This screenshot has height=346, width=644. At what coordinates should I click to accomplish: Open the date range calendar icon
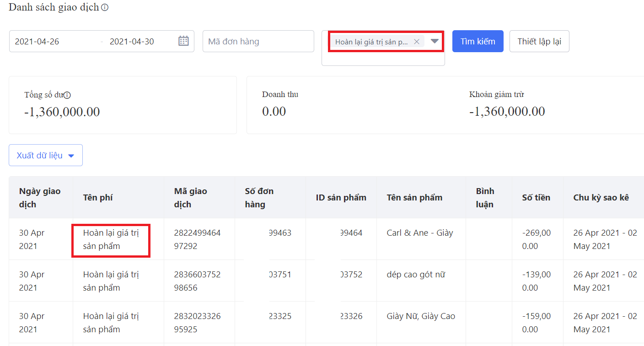pos(183,41)
